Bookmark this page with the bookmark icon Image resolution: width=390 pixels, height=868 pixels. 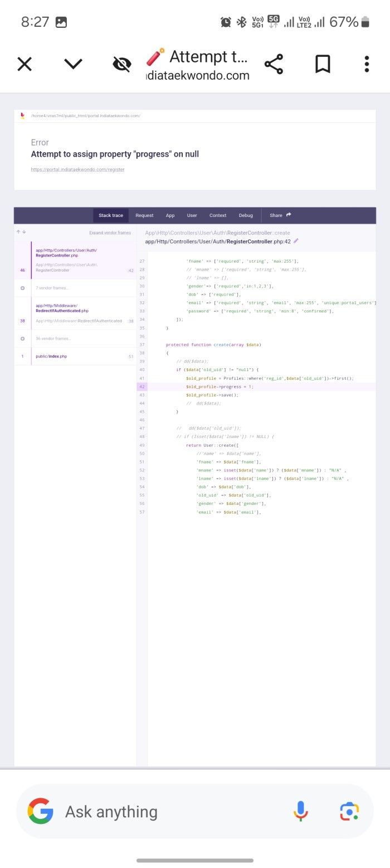(323, 64)
